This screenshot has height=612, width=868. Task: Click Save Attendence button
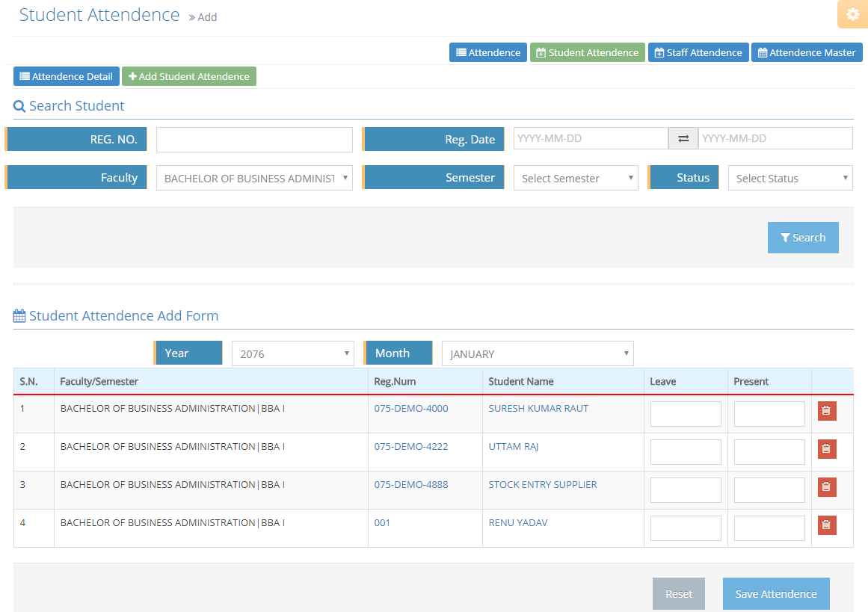tap(775, 594)
